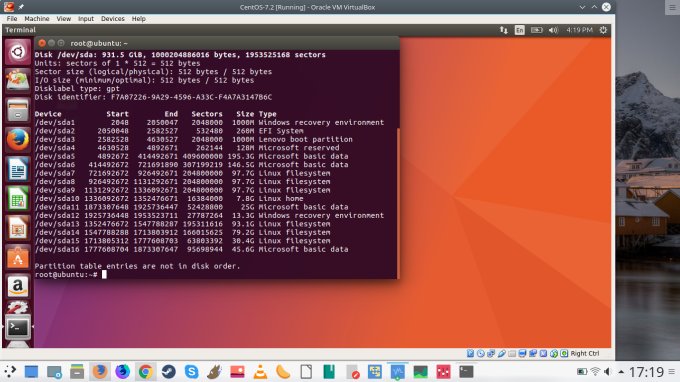Click the blue desktop icon in the taskbar
Image resolution: width=680 pixels, height=382 pixels.
[31, 372]
